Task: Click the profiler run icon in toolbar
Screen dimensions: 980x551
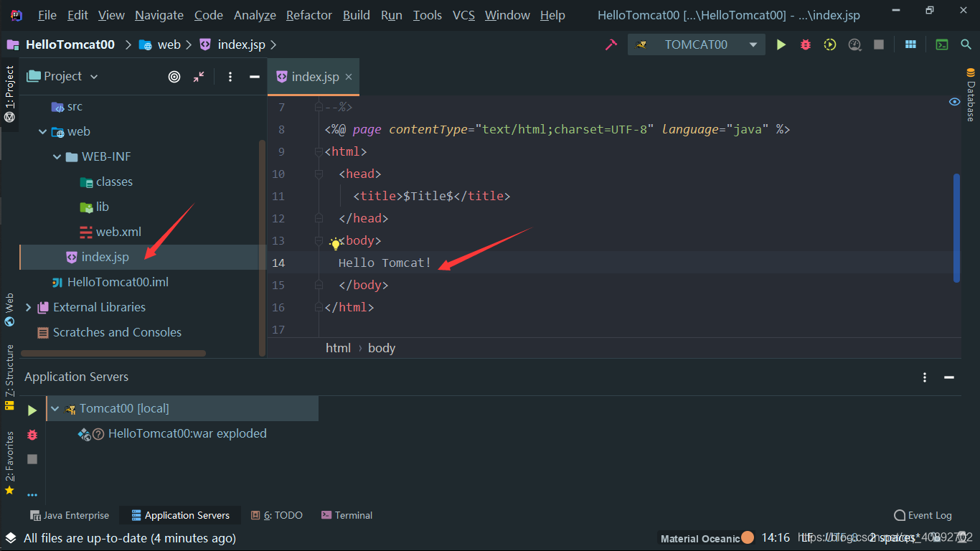Action: click(x=854, y=44)
